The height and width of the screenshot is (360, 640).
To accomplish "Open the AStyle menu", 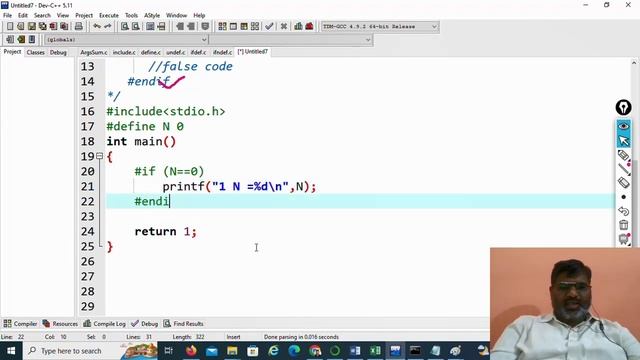I will click(152, 15).
